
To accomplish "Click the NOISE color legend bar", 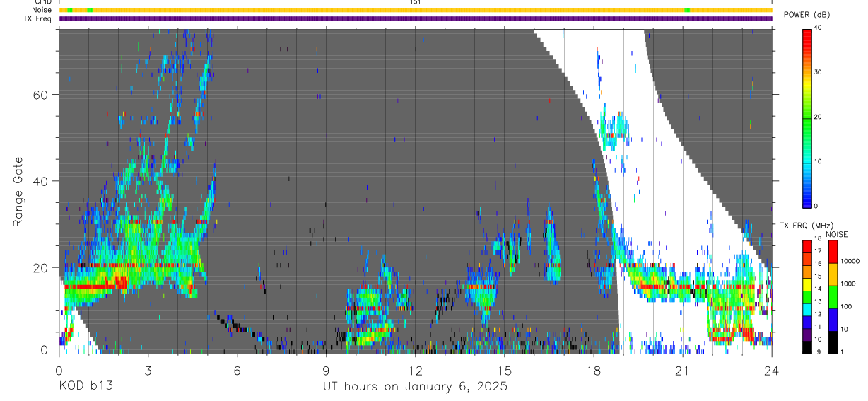I will pos(833,296).
